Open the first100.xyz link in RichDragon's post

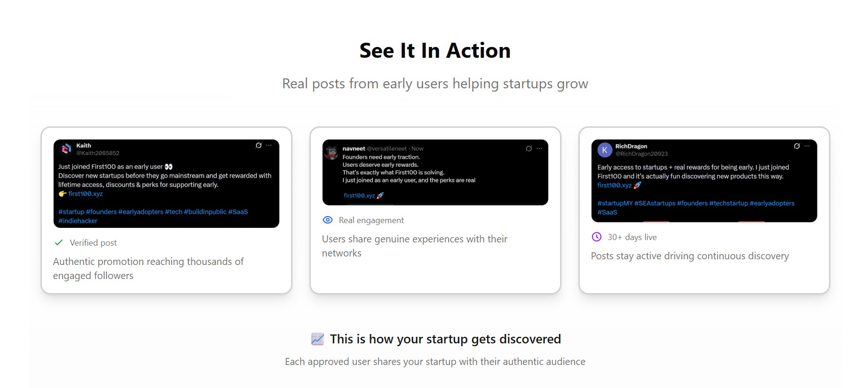point(615,185)
